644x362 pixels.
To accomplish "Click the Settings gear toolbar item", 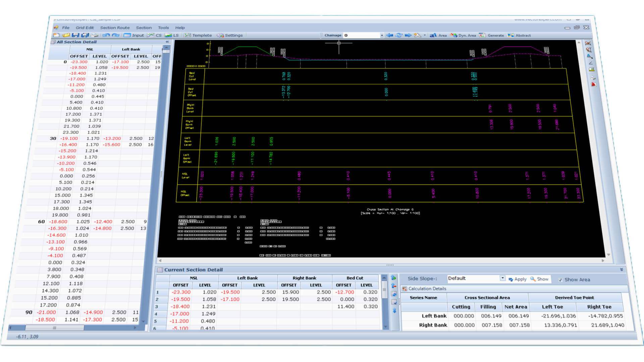I will [230, 35].
